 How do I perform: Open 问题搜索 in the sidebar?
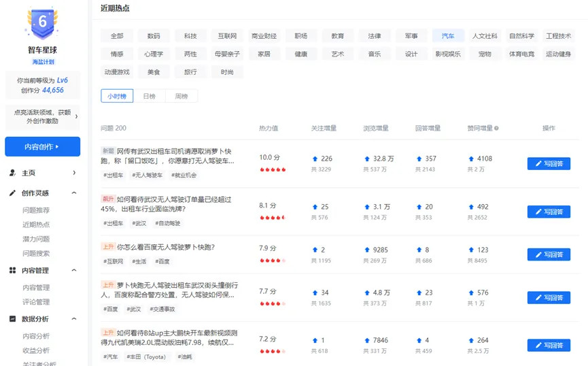pos(36,253)
